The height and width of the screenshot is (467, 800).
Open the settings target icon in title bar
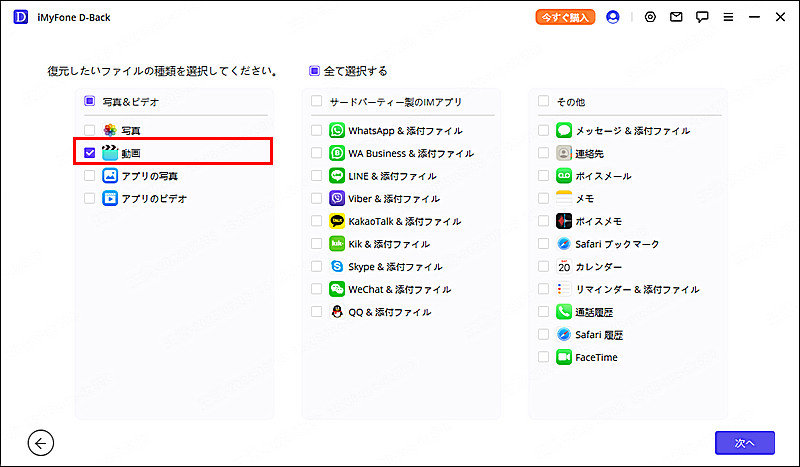[x=650, y=17]
